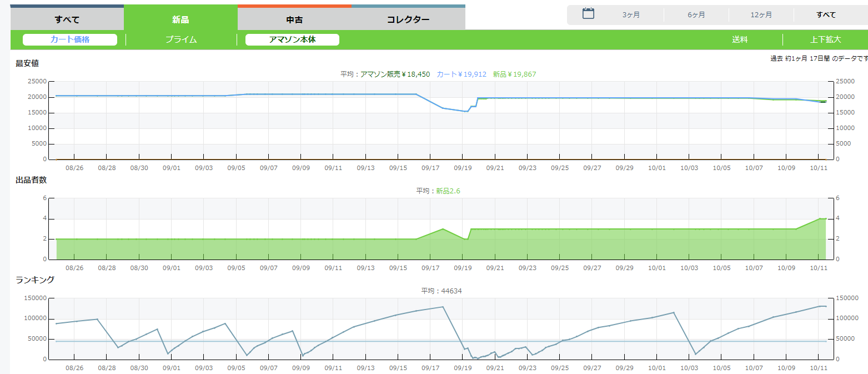Image resolution: width=868 pixels, height=374 pixels.
Task: Set period to 3ヶ月
Action: click(x=631, y=15)
